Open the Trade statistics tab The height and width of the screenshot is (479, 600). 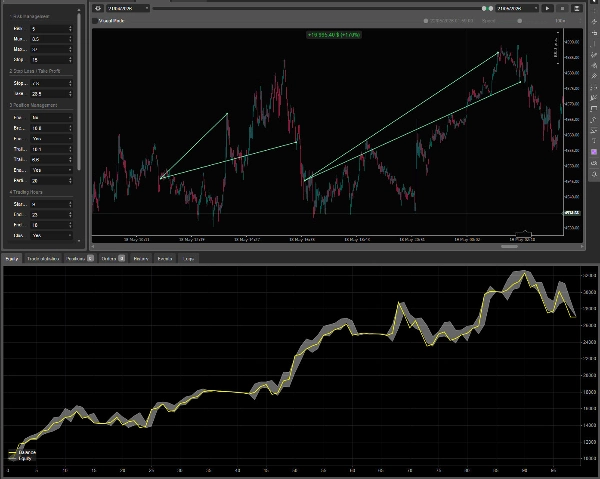point(43,259)
